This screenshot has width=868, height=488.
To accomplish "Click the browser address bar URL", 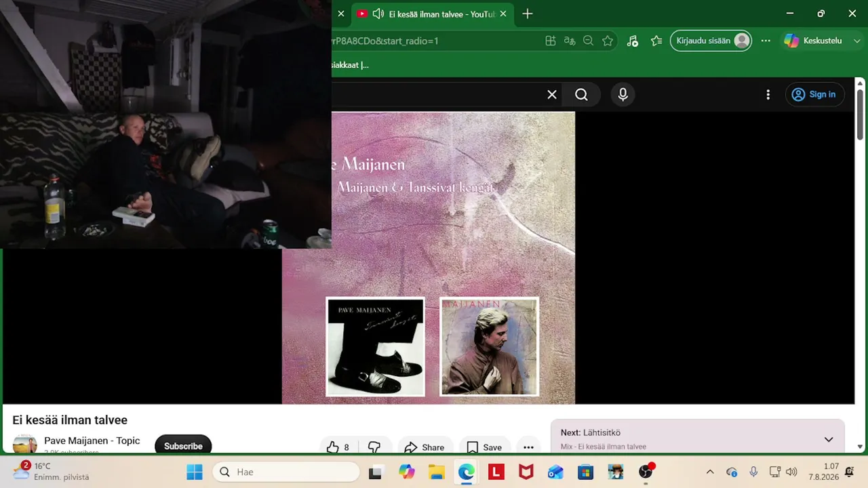I will click(x=384, y=41).
